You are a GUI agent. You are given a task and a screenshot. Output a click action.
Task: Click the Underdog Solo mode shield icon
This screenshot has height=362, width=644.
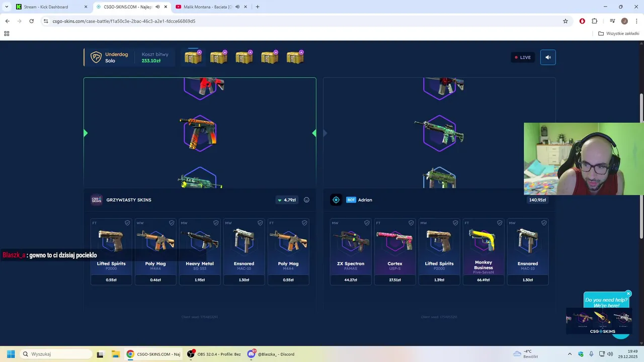point(96,57)
